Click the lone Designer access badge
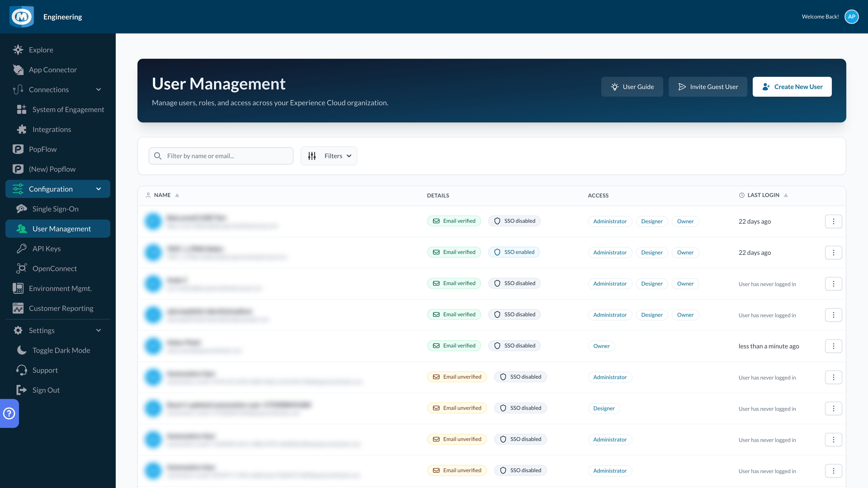 click(x=604, y=408)
